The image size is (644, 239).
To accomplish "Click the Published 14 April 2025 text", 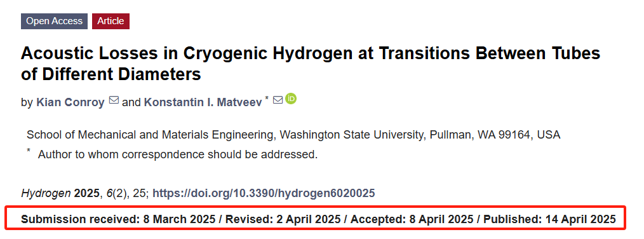I will click(x=549, y=219).
